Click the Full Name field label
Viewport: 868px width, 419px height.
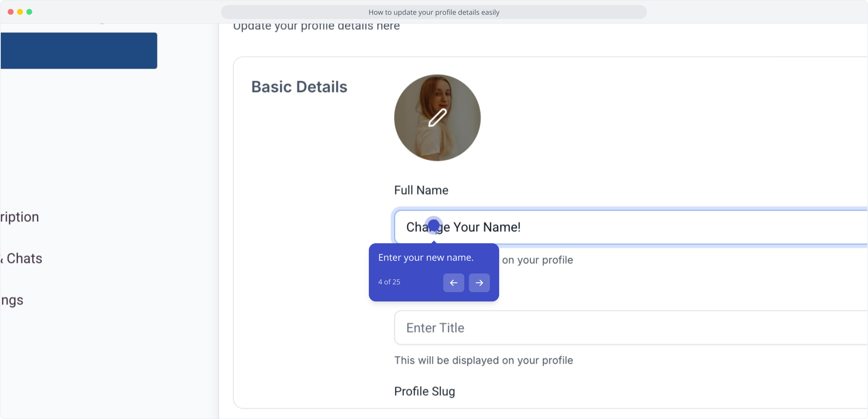point(421,190)
